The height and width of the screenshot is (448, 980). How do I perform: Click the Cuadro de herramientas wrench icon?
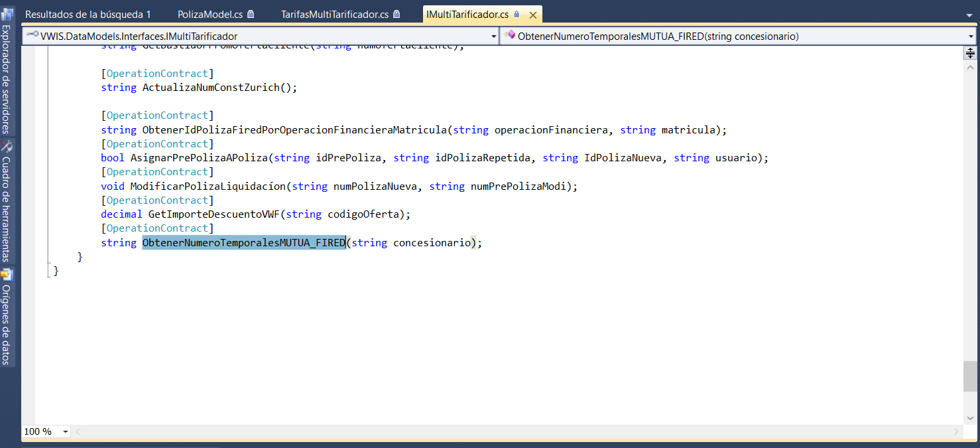coord(7,145)
